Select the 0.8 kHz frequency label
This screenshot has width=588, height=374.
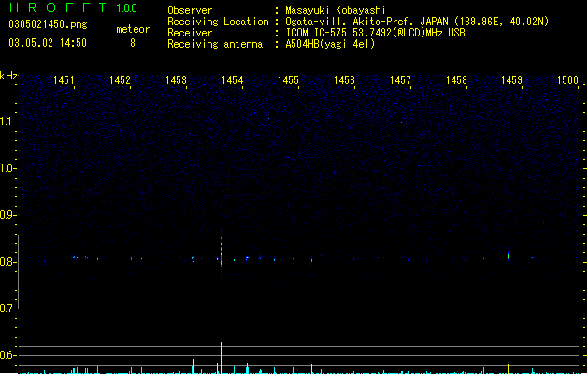[x=7, y=262]
